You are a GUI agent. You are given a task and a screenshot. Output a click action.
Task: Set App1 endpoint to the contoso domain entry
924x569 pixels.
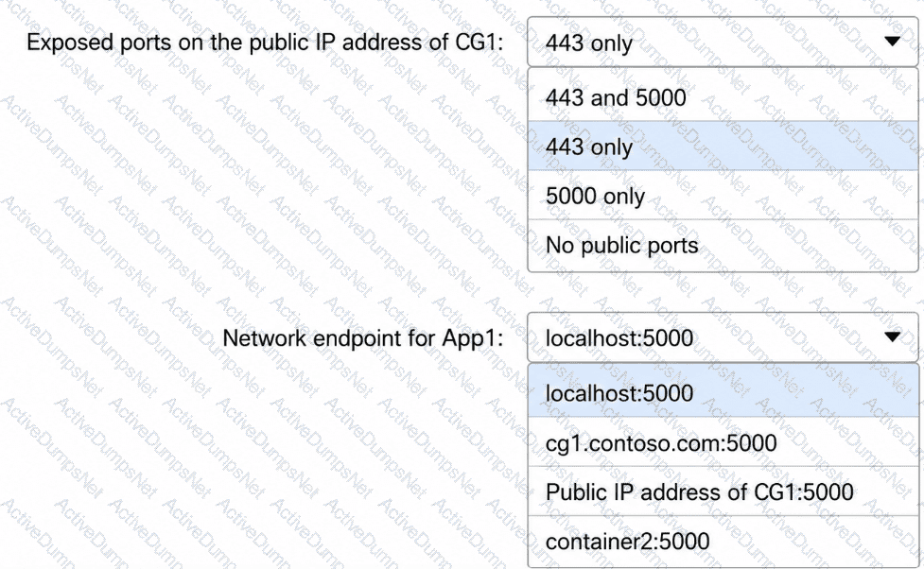click(724, 442)
